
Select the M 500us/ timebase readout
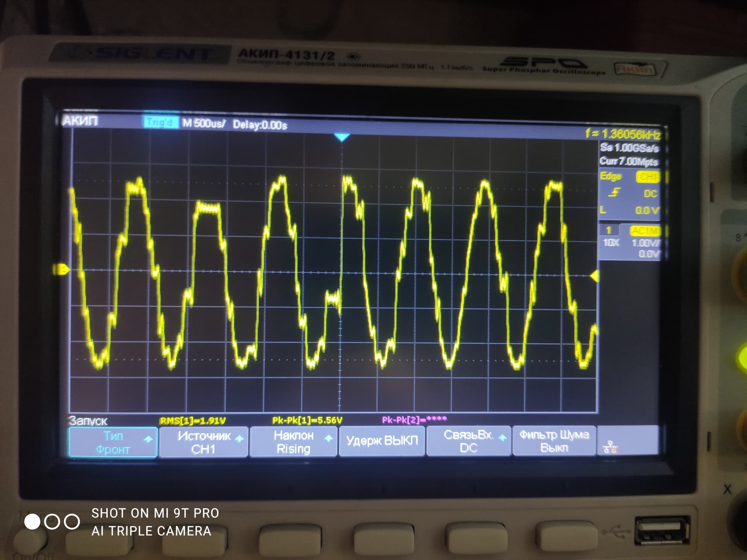tap(203, 124)
